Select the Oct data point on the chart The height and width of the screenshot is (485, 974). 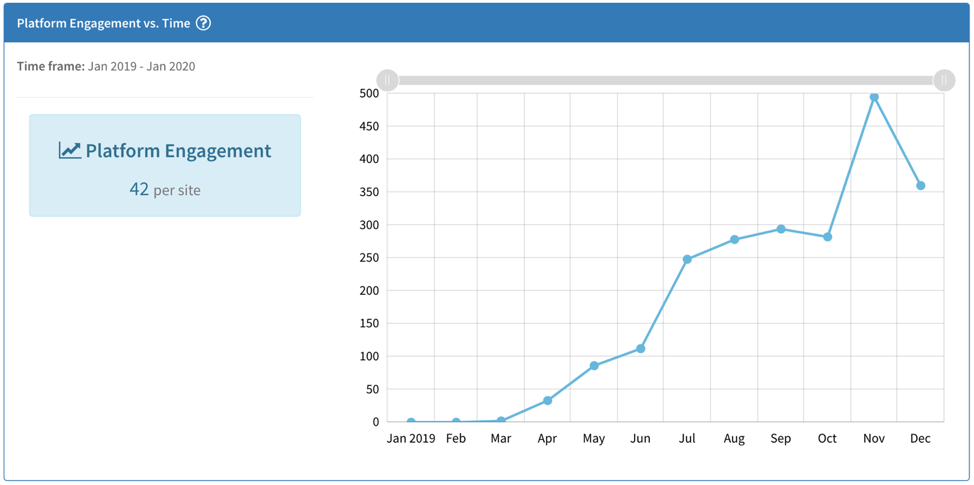tap(827, 237)
